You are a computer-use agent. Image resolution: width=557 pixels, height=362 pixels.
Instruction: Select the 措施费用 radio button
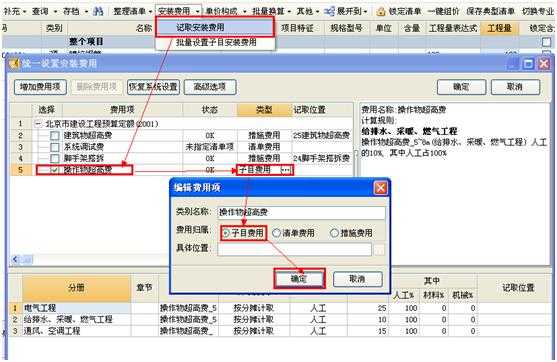tap(334, 233)
